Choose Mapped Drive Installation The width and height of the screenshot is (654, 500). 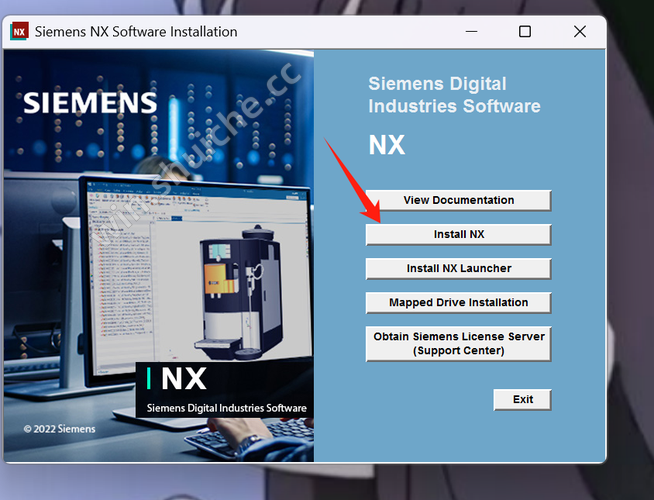click(458, 303)
